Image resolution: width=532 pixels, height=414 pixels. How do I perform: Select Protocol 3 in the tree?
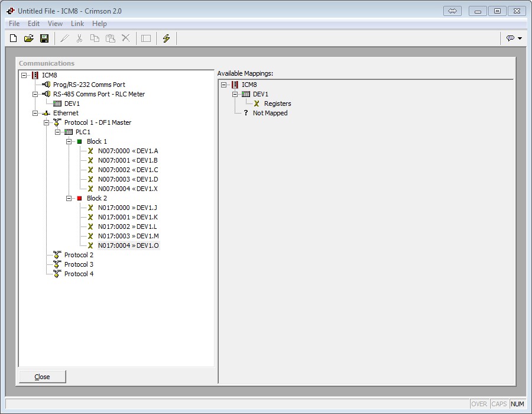(79, 265)
